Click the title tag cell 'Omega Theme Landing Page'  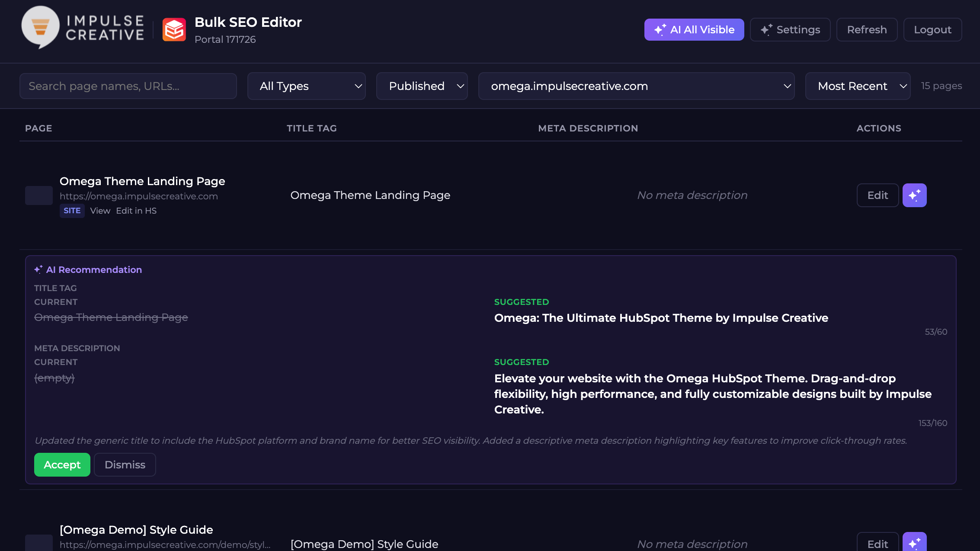point(370,195)
